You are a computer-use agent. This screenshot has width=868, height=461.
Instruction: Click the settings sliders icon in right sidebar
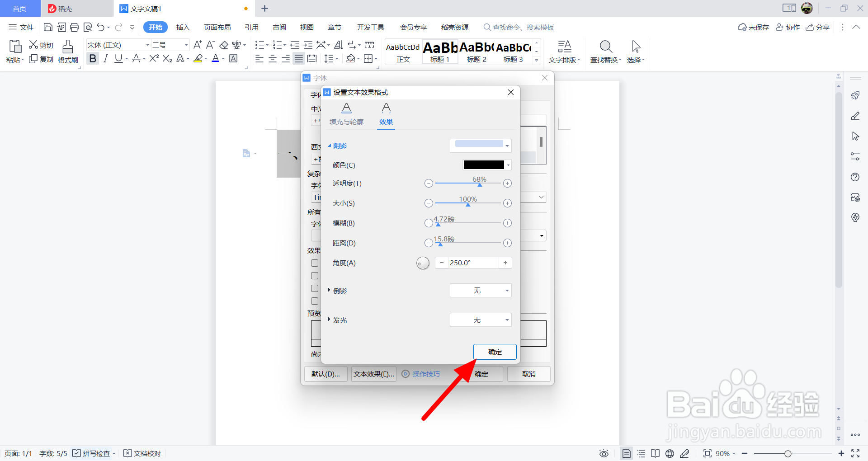[855, 156]
